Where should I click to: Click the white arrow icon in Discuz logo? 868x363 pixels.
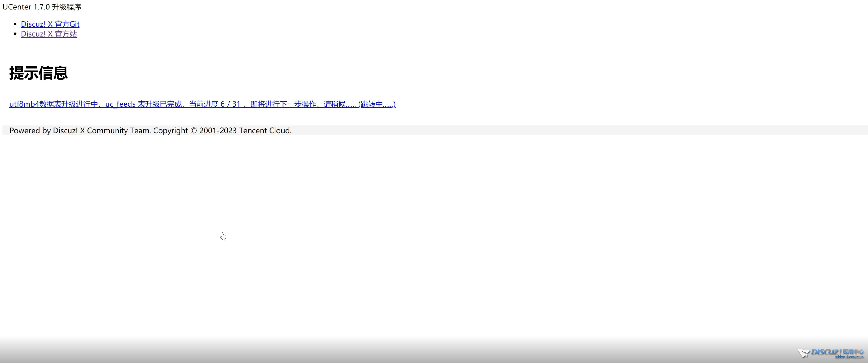[804, 354]
